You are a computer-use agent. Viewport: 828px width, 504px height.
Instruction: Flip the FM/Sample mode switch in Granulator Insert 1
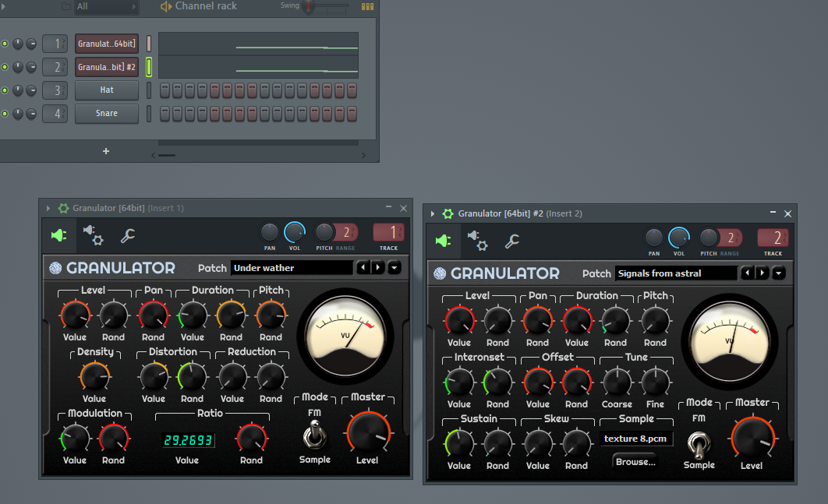click(x=315, y=435)
